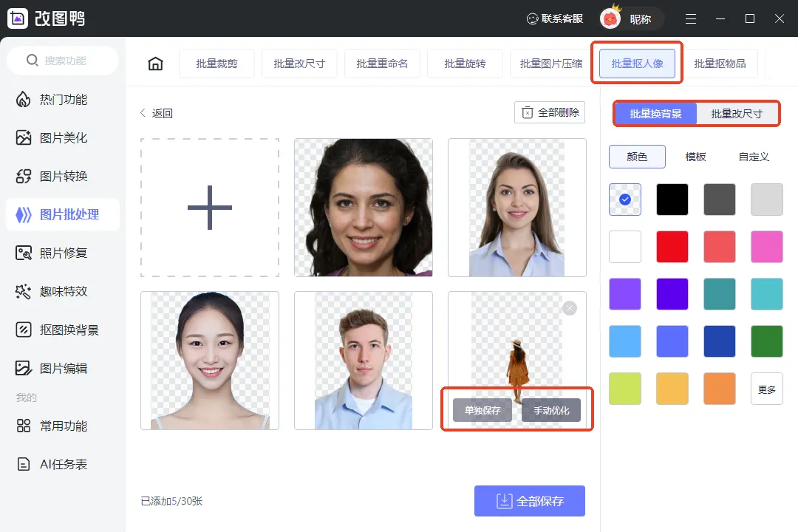Choose the 自定义 background option
The width and height of the screenshot is (798, 532).
click(754, 157)
